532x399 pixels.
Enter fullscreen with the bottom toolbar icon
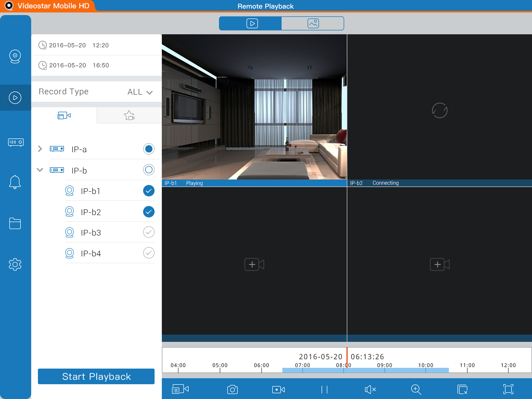(x=508, y=389)
